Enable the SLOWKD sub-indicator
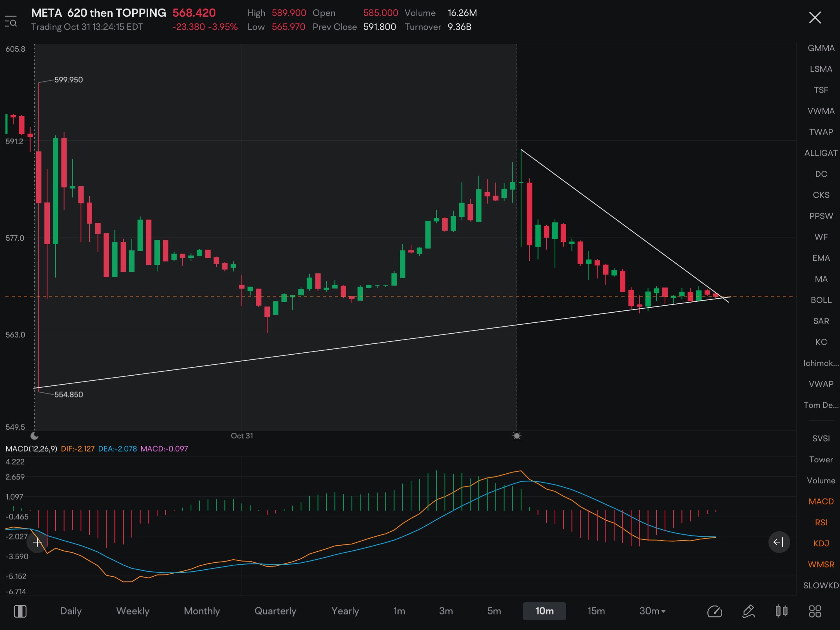 [x=821, y=586]
